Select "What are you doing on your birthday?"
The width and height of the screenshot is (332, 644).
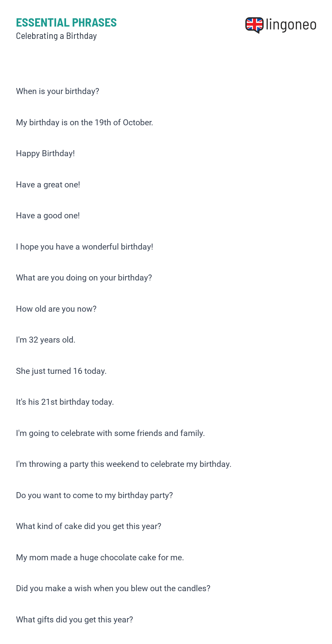(x=84, y=278)
